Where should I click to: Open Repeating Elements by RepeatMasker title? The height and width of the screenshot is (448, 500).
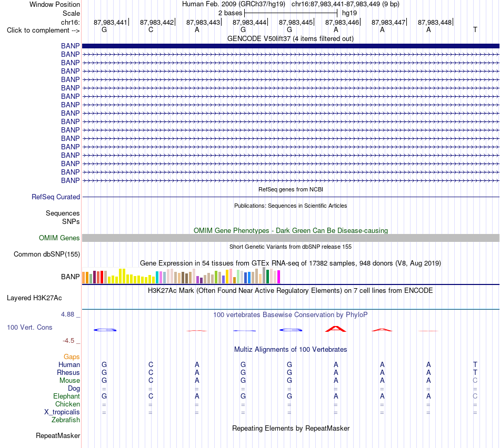tap(291, 428)
